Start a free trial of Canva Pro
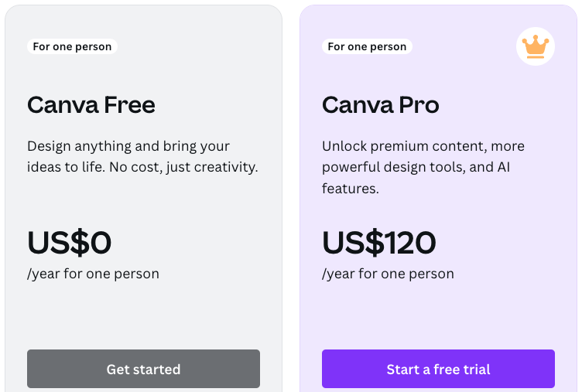 438,369
